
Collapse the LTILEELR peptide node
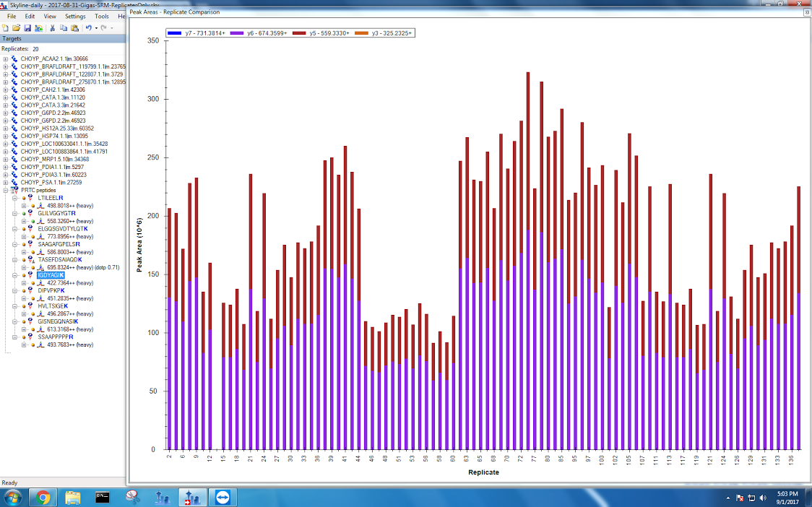(x=14, y=198)
